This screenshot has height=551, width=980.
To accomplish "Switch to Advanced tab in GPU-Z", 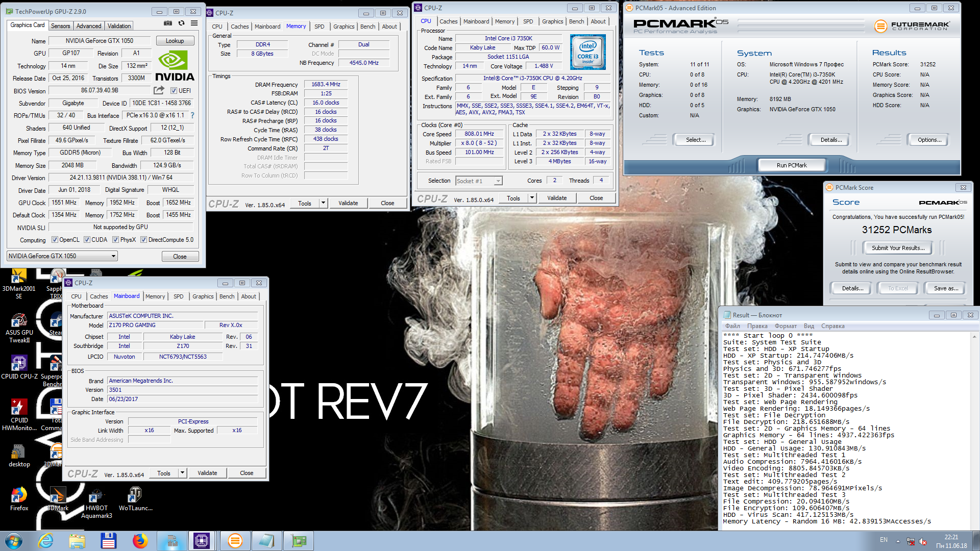I will point(89,26).
